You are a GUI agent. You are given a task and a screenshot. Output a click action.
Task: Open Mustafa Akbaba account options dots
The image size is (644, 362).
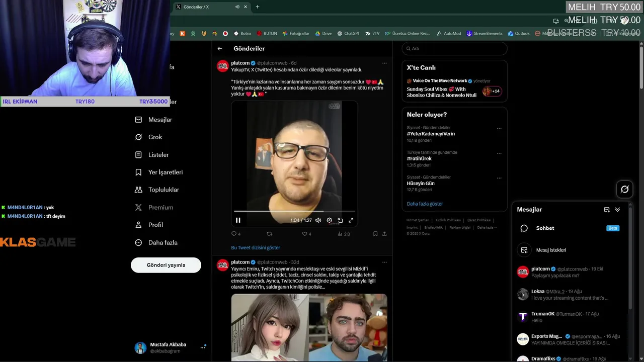(x=203, y=347)
